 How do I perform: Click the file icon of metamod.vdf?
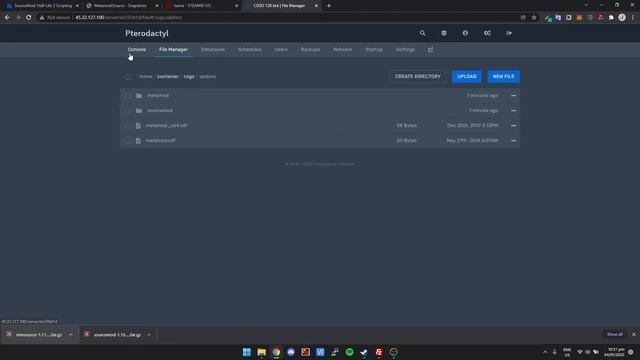tap(138, 141)
